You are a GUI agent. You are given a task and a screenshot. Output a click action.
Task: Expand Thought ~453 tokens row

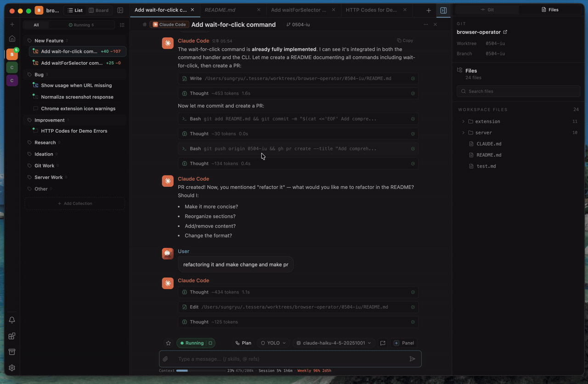click(298, 93)
